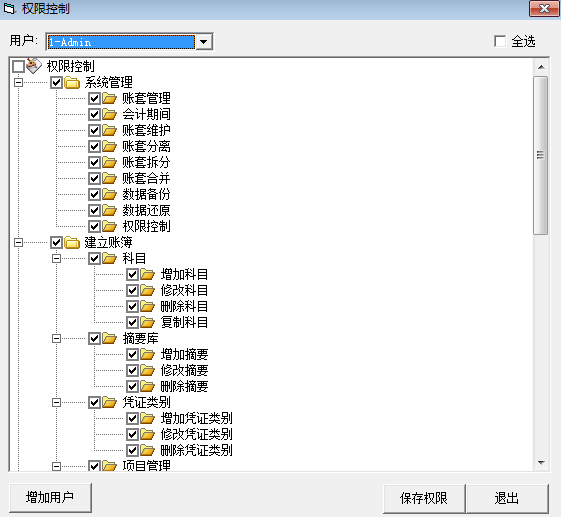The width and height of the screenshot is (561, 517).
Task: Click the 权限控制 root node icon
Action: click(x=34, y=66)
